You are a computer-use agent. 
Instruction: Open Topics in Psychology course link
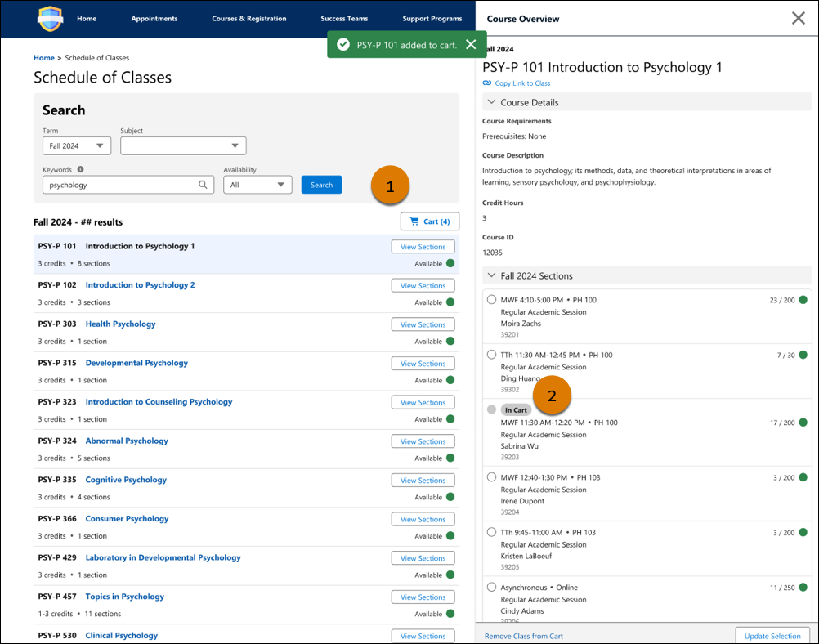[125, 596]
